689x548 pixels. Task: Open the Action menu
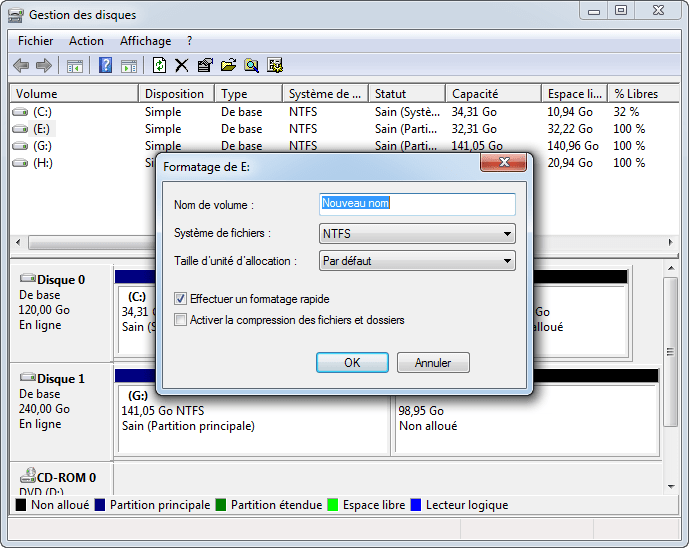86,41
